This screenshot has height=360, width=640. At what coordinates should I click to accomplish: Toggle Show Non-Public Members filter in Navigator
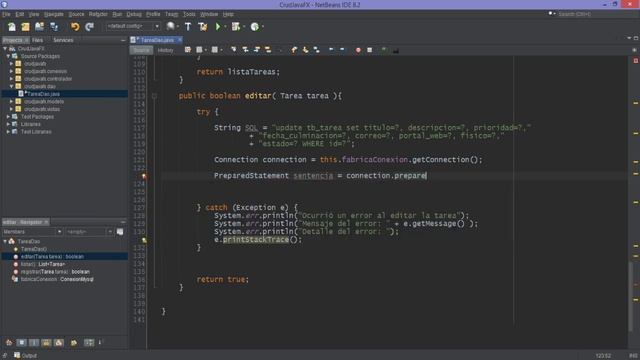(47, 343)
